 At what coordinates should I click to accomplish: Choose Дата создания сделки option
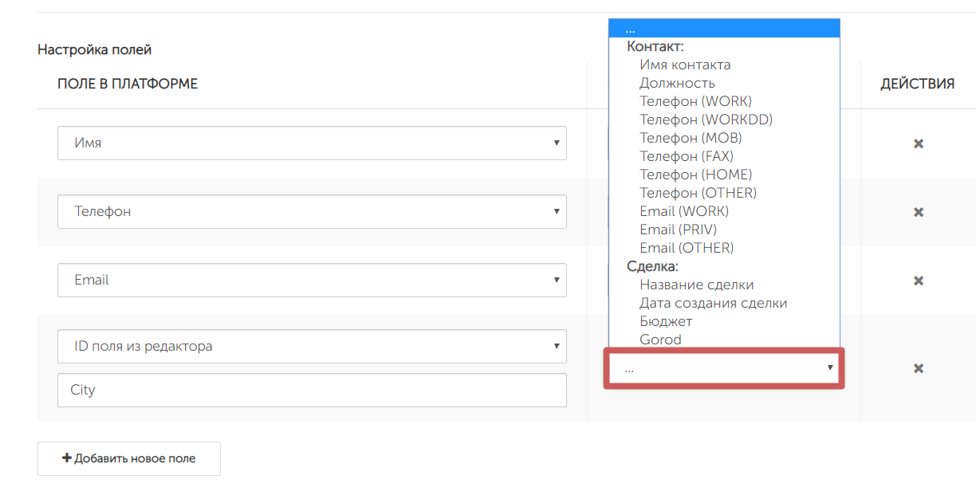(x=713, y=303)
